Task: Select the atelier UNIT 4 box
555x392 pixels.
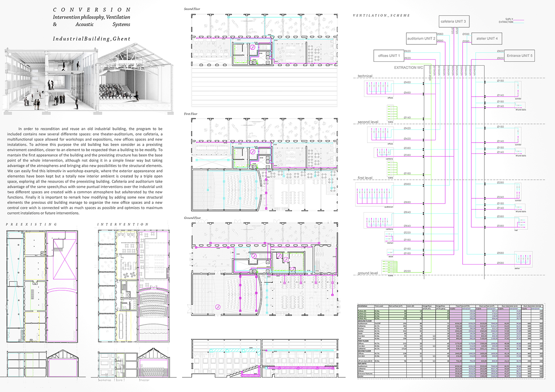Action: tap(487, 38)
